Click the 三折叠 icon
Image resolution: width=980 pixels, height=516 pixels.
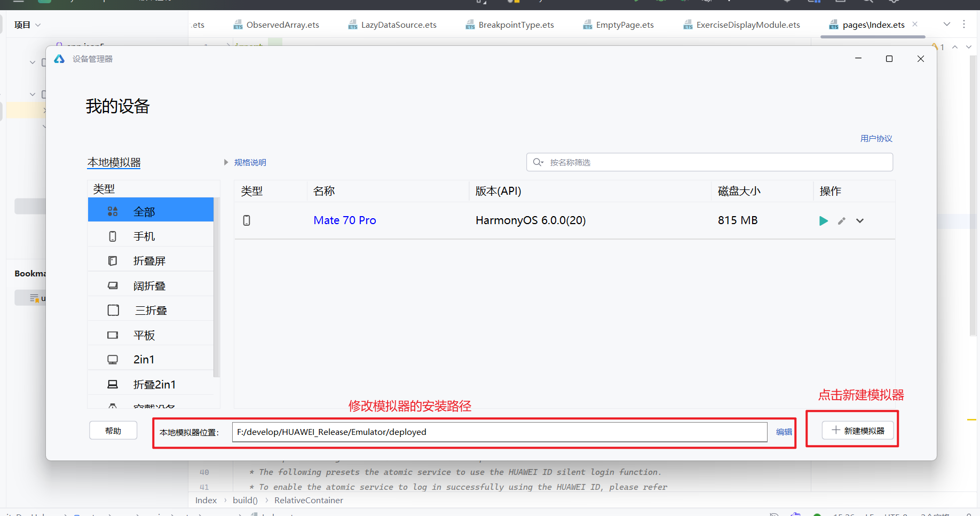[x=113, y=311]
